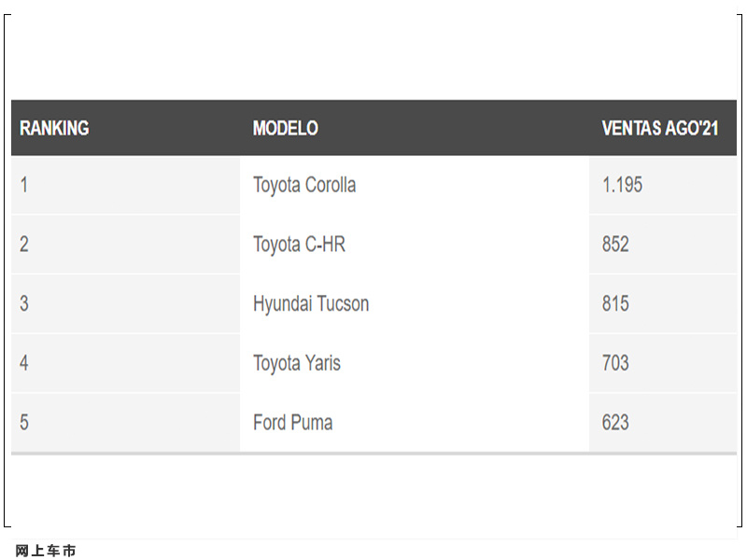The width and height of the screenshot is (747, 560).
Task: Click ranking number 3 cell
Action: coord(125,304)
